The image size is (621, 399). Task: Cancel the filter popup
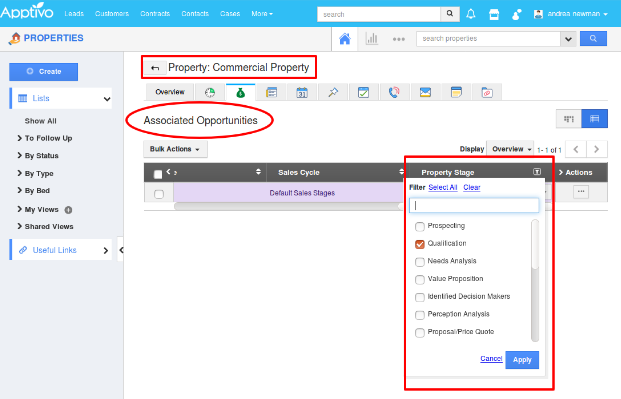point(491,359)
